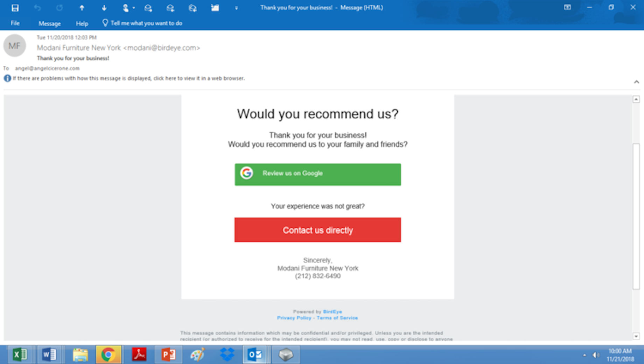This screenshot has width=644, height=364.
Task: Open Paint from the taskbar
Action: coord(198,355)
